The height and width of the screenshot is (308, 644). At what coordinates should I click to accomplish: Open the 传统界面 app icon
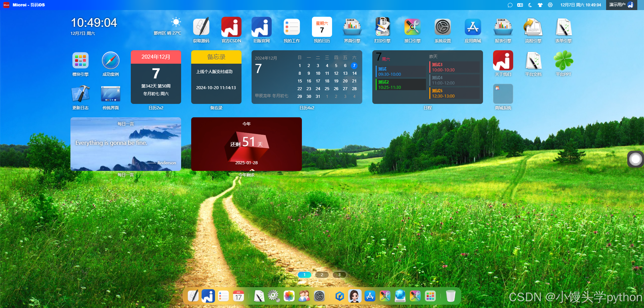pos(111,94)
